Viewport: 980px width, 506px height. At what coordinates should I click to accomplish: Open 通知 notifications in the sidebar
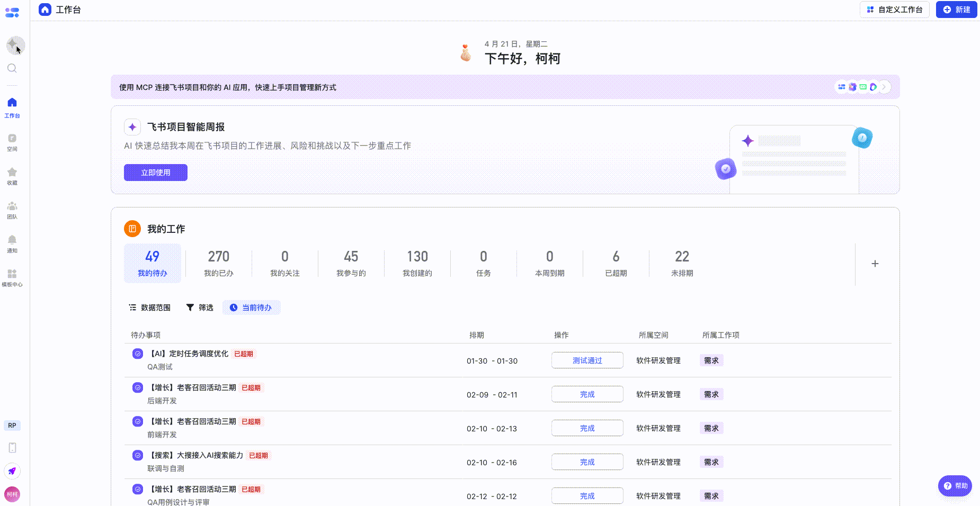12,243
